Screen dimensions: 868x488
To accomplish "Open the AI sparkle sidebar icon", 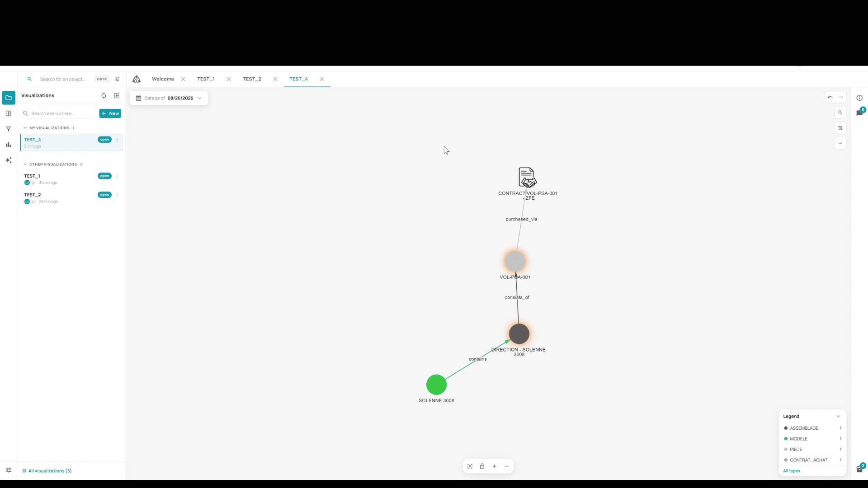I will point(9,160).
